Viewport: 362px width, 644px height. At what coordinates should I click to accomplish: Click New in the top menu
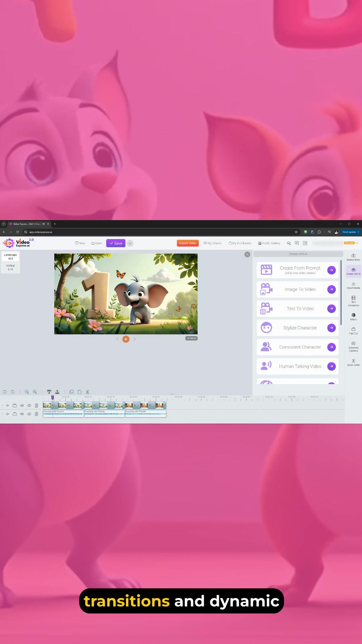(x=80, y=243)
